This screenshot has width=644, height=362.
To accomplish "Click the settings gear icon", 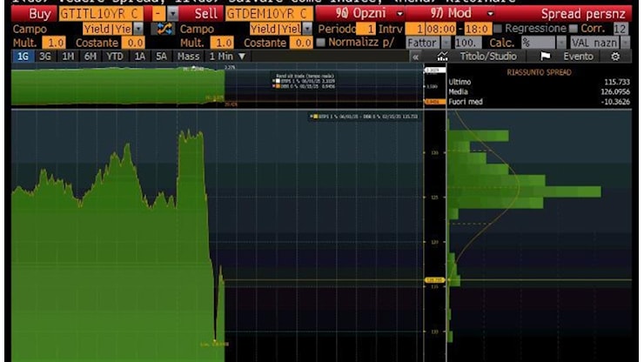I will coord(614,57).
